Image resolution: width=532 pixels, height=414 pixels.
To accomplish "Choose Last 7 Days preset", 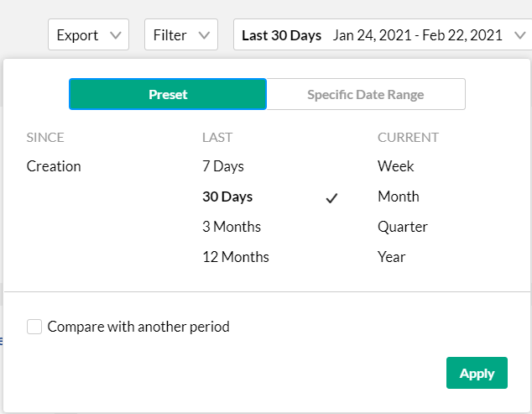I will [x=222, y=166].
